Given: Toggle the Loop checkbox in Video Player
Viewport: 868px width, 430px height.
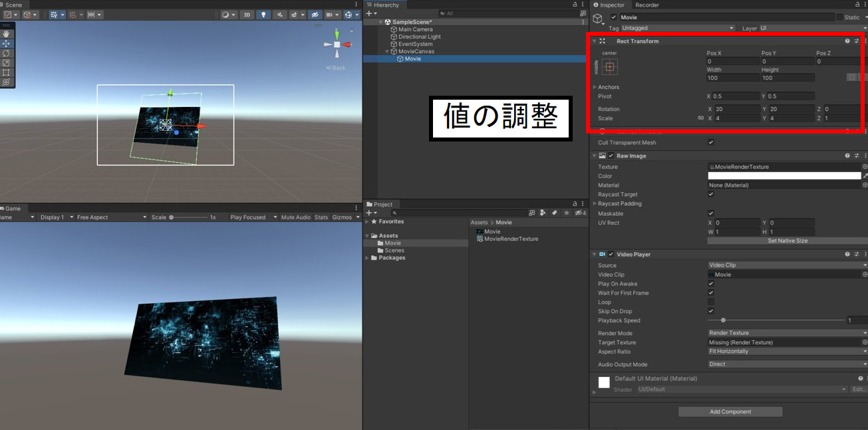Looking at the screenshot, I should (711, 302).
